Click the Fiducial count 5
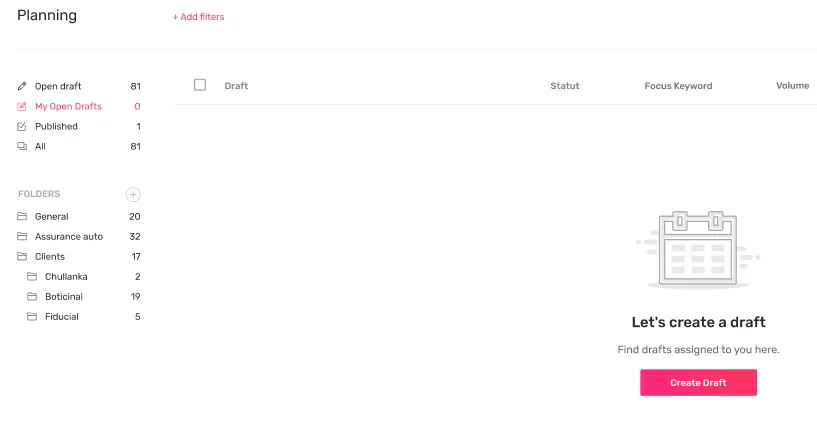 pos(138,316)
